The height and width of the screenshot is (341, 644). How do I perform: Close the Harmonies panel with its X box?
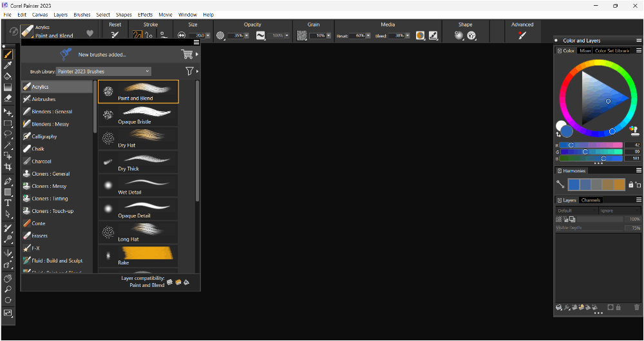[560, 170]
